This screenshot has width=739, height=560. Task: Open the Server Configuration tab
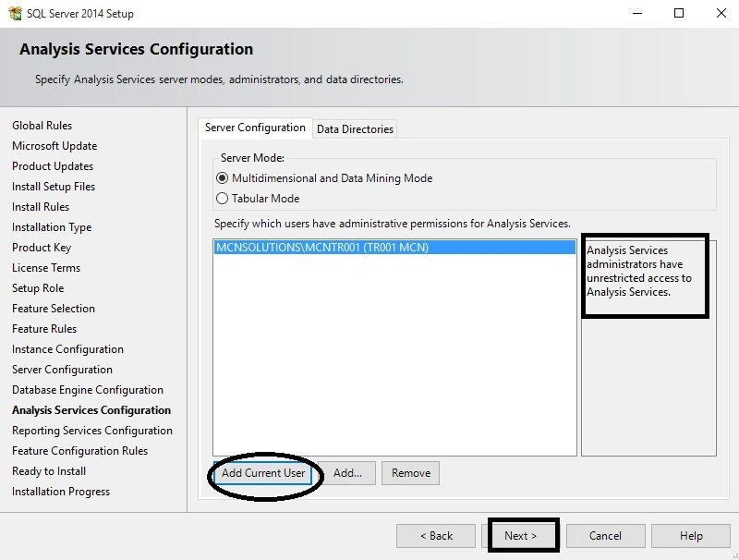pyautogui.click(x=255, y=128)
